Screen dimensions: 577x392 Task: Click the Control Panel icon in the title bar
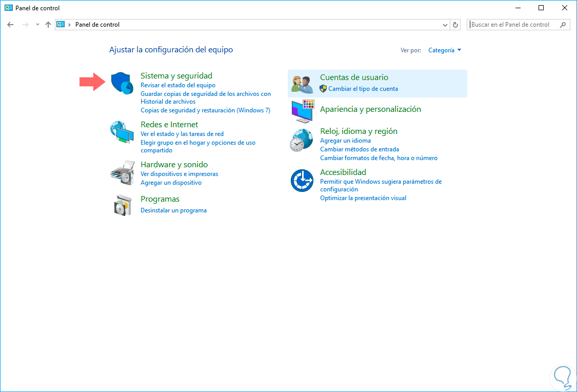[9, 8]
